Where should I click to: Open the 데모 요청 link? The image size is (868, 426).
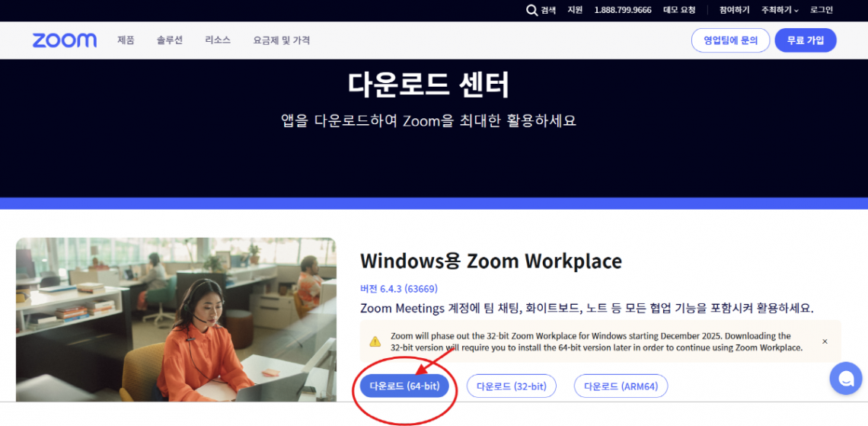679,10
